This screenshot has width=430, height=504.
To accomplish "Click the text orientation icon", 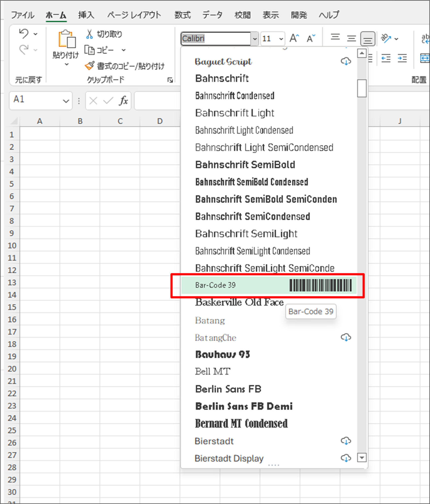I will 386,38.
